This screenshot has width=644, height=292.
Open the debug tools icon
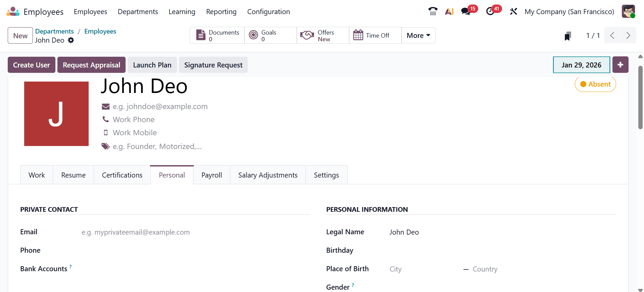(x=513, y=11)
